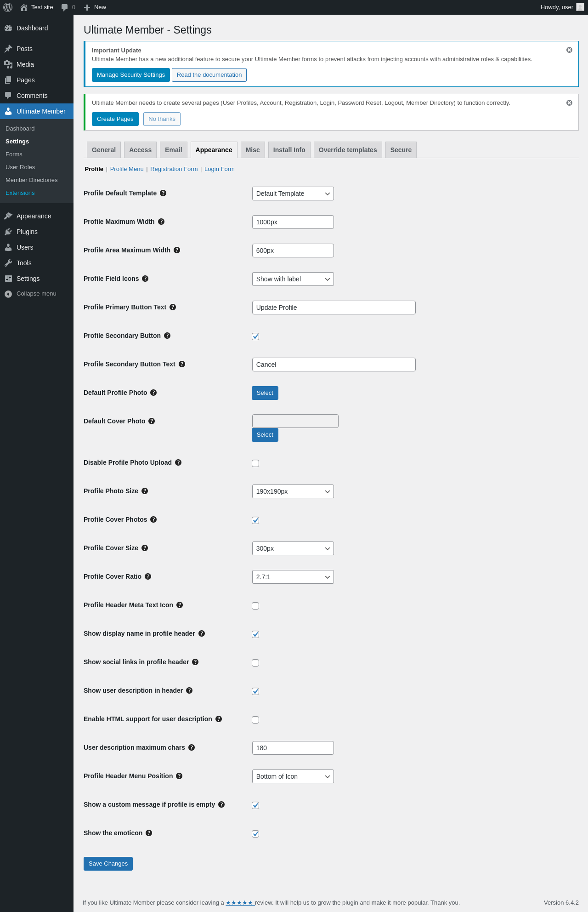
Task: Open comments bubble in admin bar
Action: pos(65,7)
